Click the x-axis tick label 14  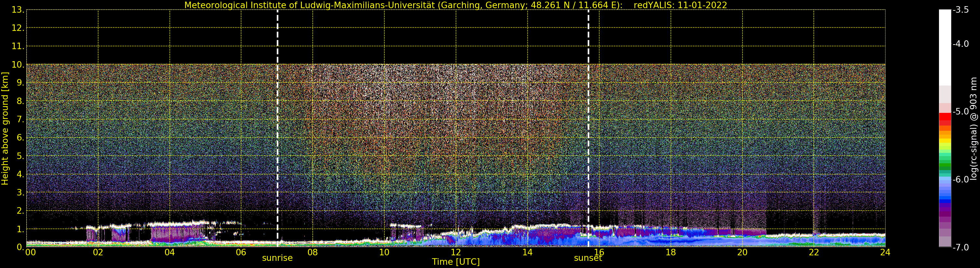pos(527,252)
